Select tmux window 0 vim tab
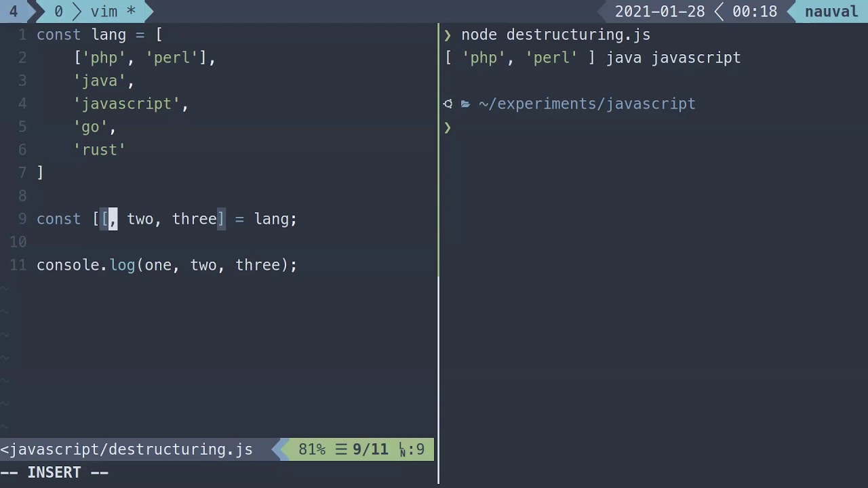 tap(95, 12)
